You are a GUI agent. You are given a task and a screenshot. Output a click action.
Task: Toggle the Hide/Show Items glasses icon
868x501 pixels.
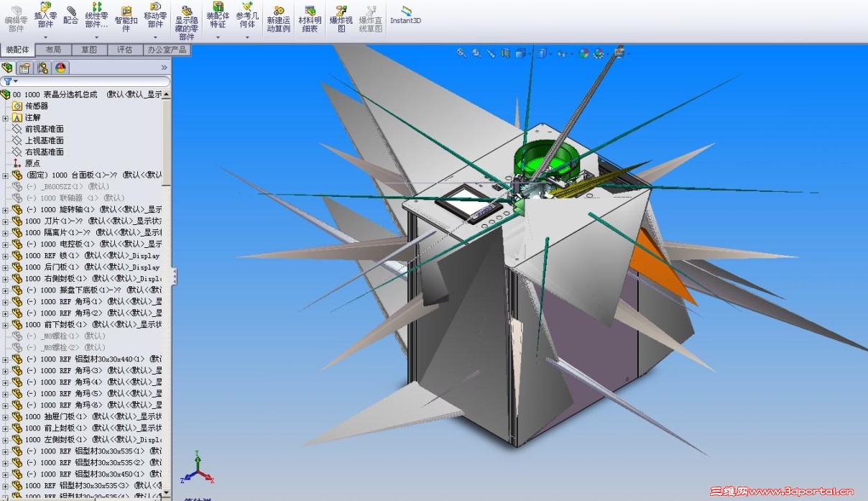click(x=563, y=53)
